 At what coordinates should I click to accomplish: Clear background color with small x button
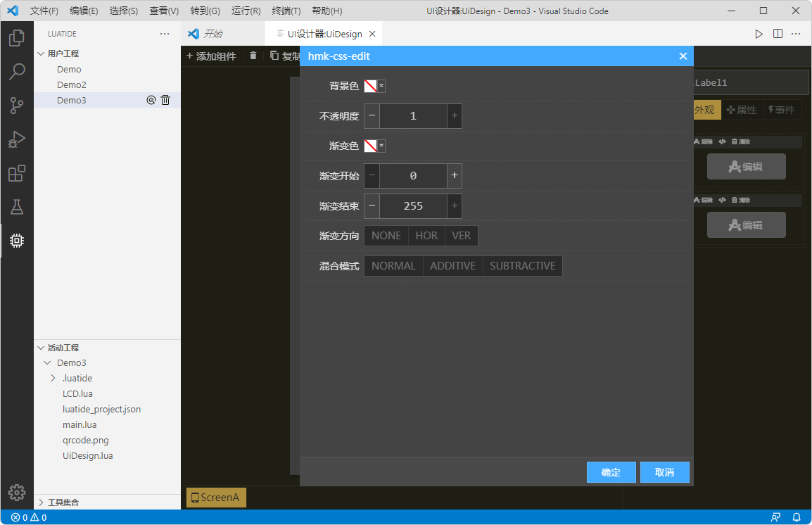(381, 86)
